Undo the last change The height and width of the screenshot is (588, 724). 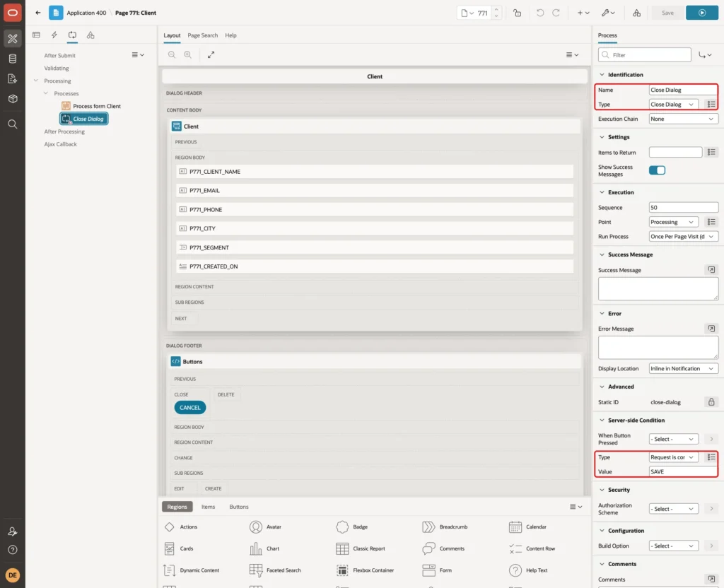[x=539, y=13]
